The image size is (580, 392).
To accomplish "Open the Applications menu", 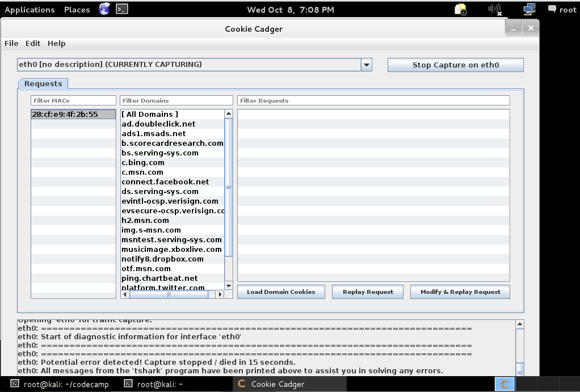I will [30, 10].
